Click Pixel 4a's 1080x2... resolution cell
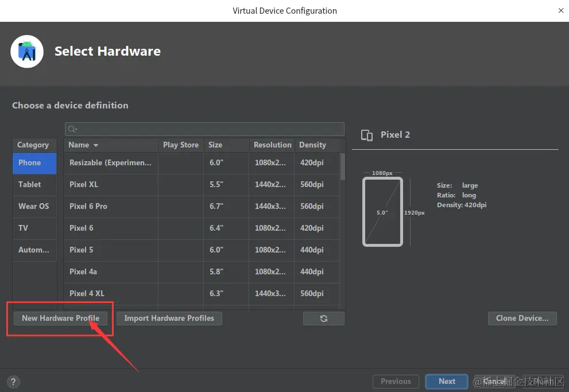 [270, 271]
